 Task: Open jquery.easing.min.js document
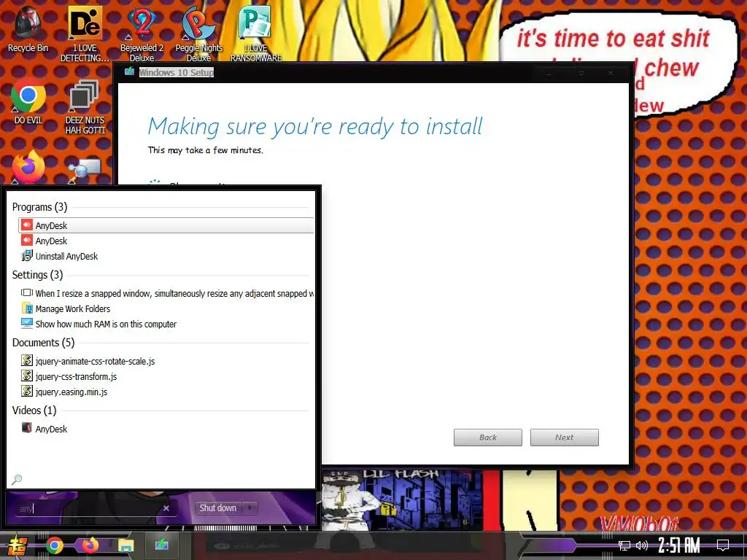pyautogui.click(x=166, y=392)
